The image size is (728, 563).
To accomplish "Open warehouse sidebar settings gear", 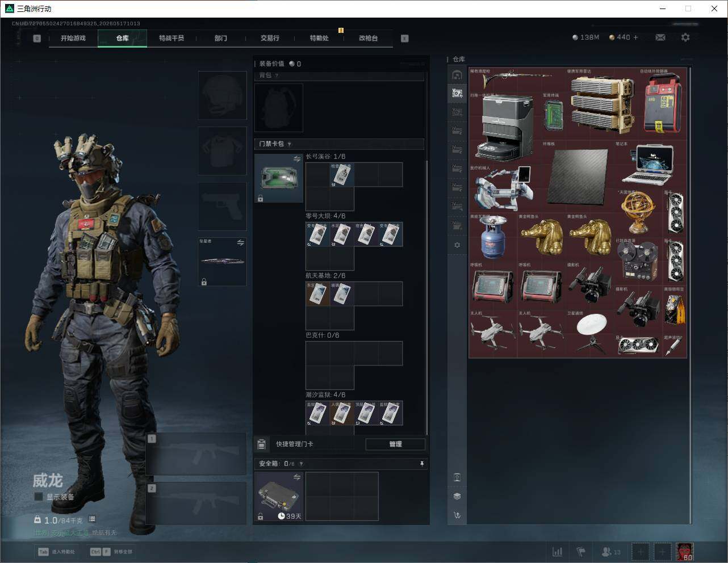I will 457,245.
